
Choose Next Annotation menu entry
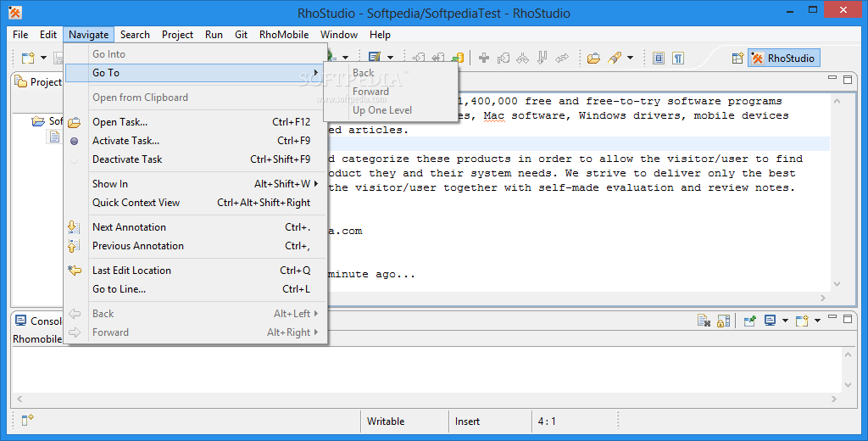click(196, 227)
